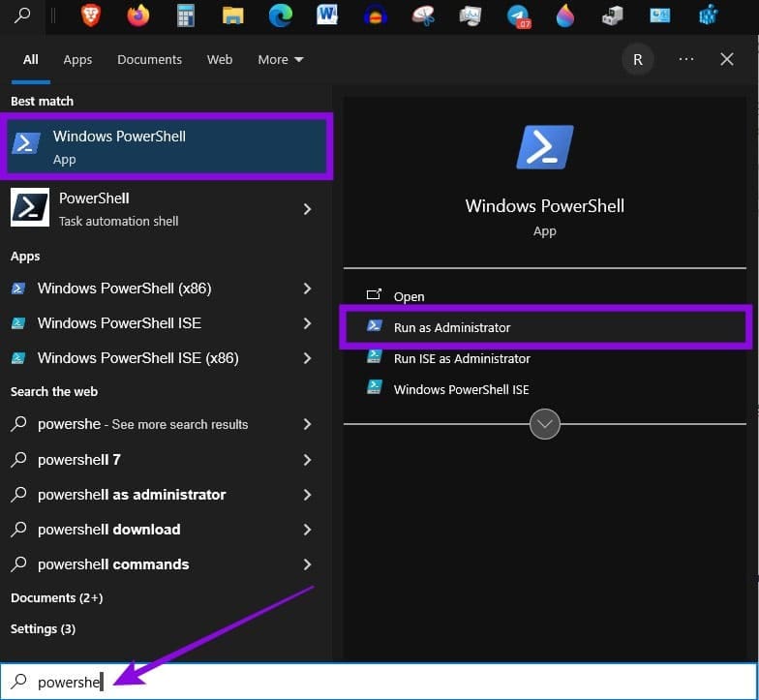Expand 'powershell download' arrow
759x700 pixels.
(307, 530)
